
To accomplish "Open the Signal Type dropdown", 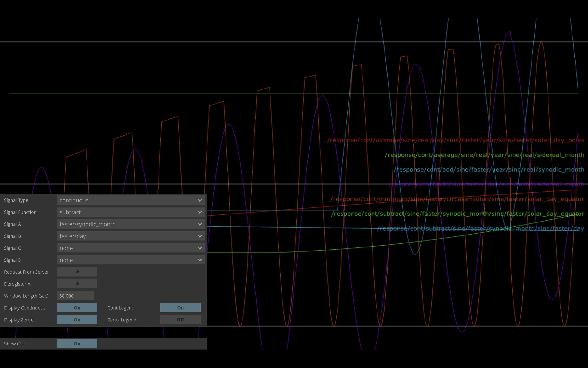I will [x=131, y=200].
